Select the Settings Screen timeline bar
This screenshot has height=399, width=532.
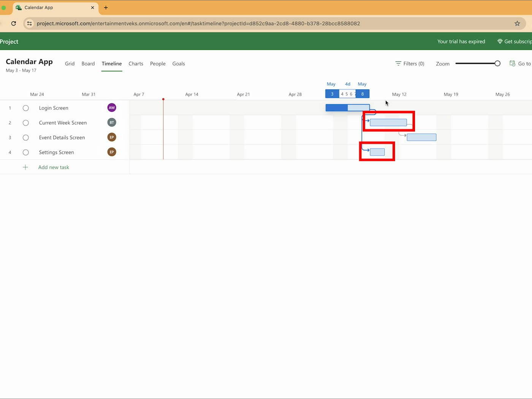[377, 152]
